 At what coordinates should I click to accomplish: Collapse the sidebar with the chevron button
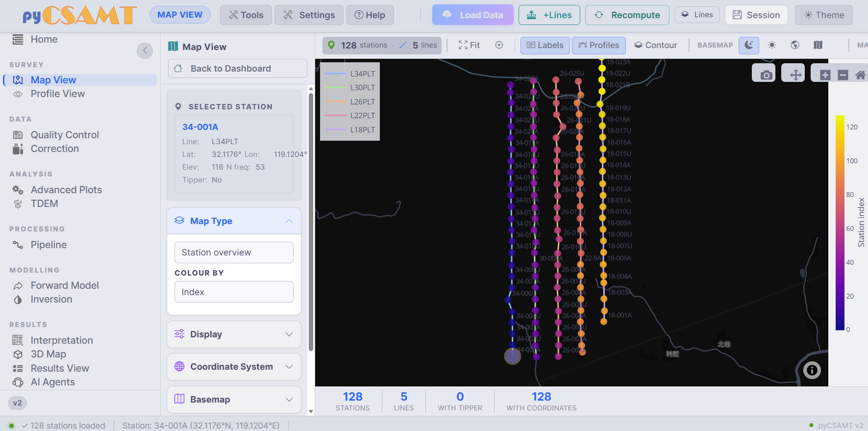[x=145, y=51]
